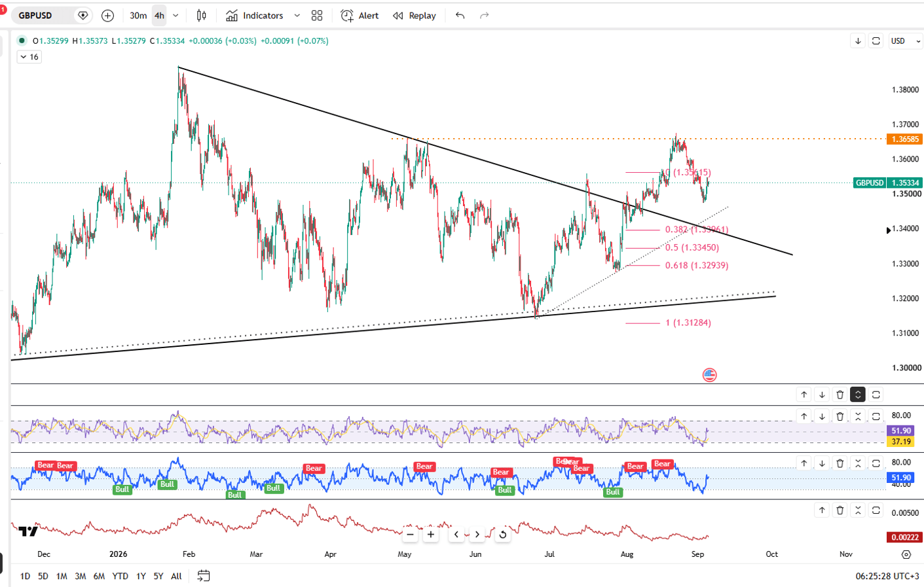Toggle auto-fit scale icon beside USD
Screen dimensions: 924x587
[x=876, y=41]
